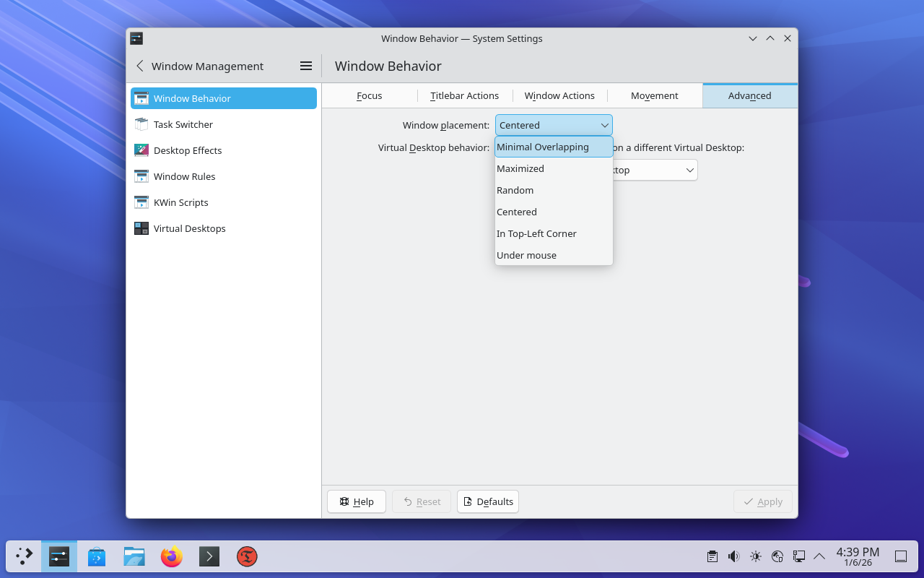Select Window Rules sidebar entry
This screenshot has width=924, height=578.
(184, 176)
